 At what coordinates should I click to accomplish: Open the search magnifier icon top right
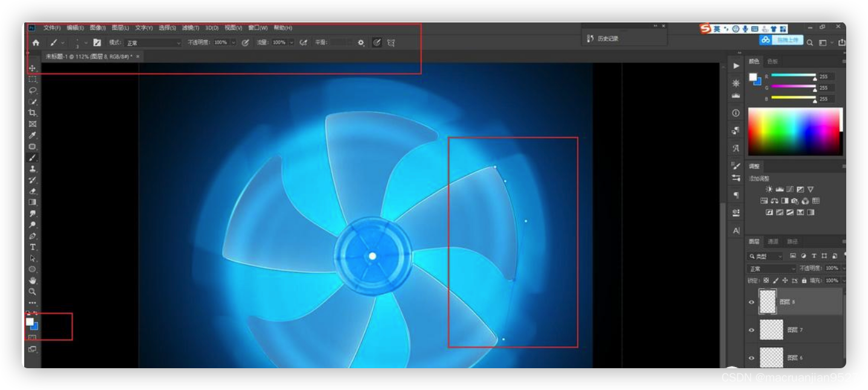click(810, 43)
